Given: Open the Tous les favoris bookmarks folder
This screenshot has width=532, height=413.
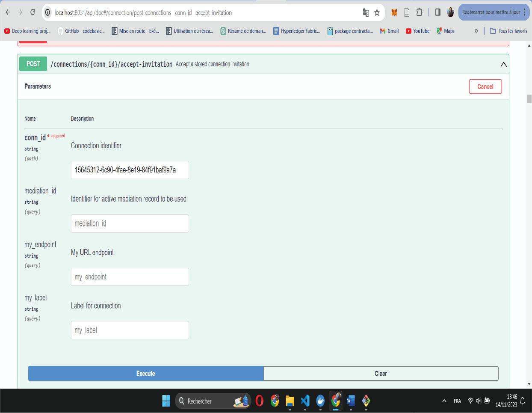Looking at the screenshot, I should pos(508,31).
